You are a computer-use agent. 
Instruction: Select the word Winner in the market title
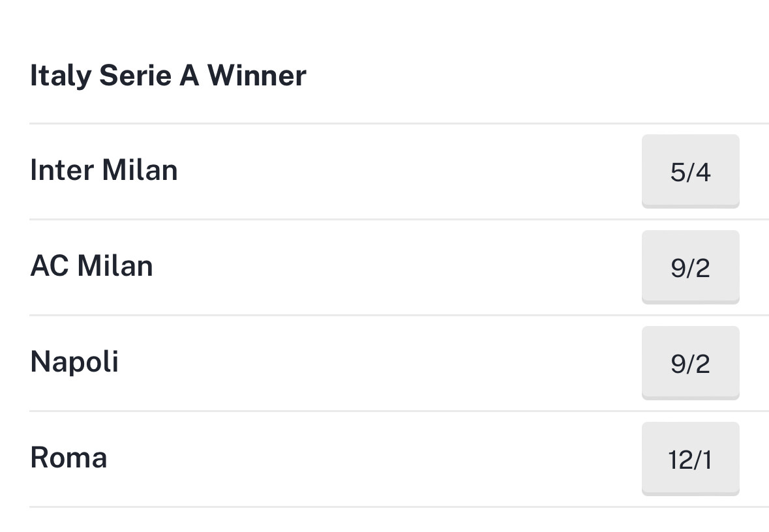click(256, 76)
